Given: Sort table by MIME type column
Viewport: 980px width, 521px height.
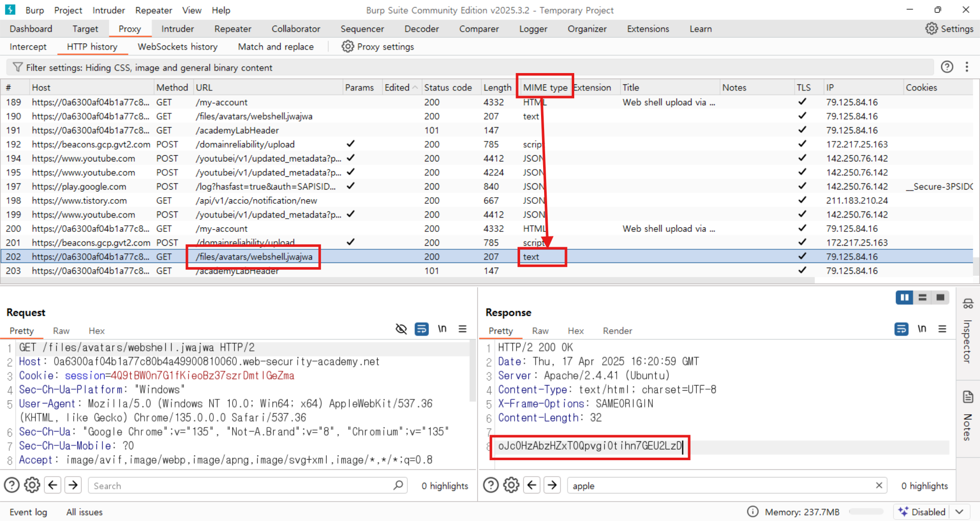Looking at the screenshot, I should (x=545, y=87).
